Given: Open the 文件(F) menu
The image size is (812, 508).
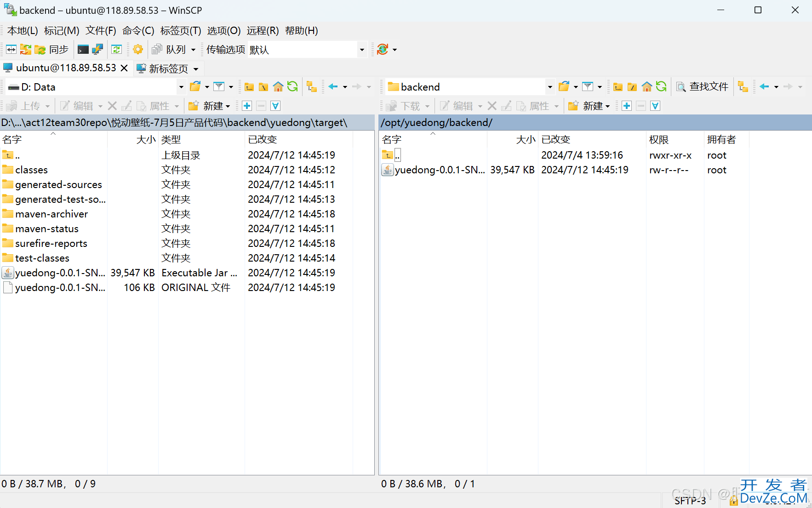Looking at the screenshot, I should pos(101,31).
